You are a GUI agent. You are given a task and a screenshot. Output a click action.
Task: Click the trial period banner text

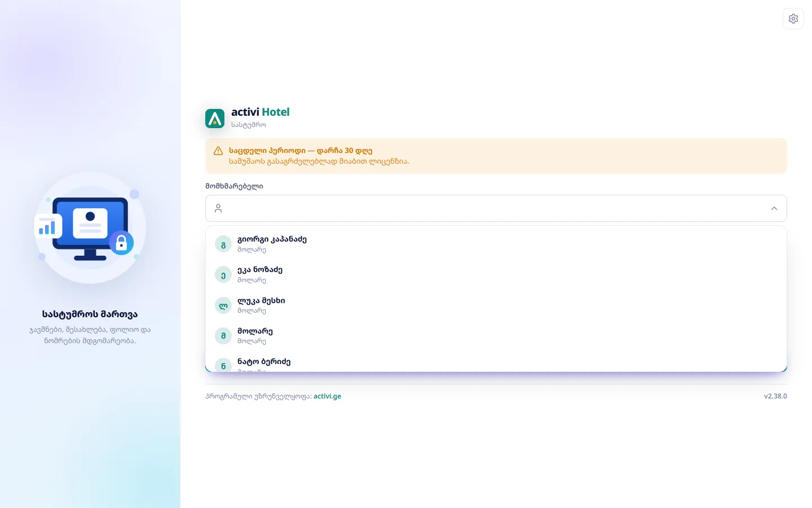(319, 156)
